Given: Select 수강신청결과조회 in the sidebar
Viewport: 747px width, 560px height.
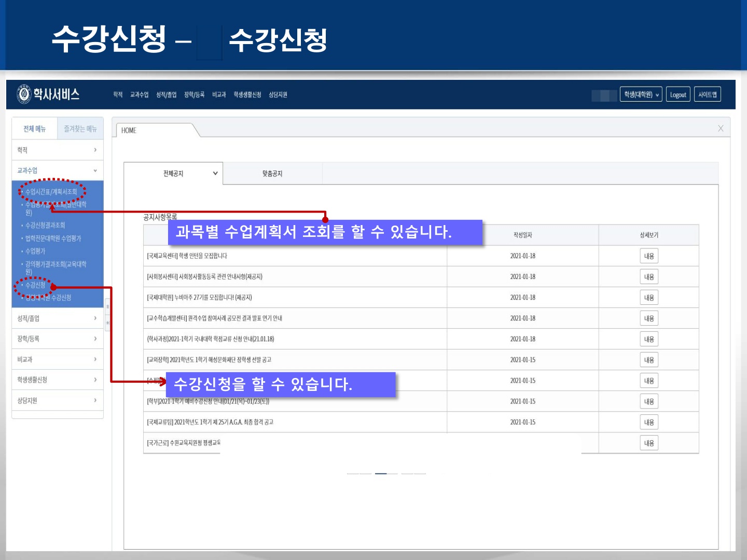Looking at the screenshot, I should pyautogui.click(x=45, y=225).
